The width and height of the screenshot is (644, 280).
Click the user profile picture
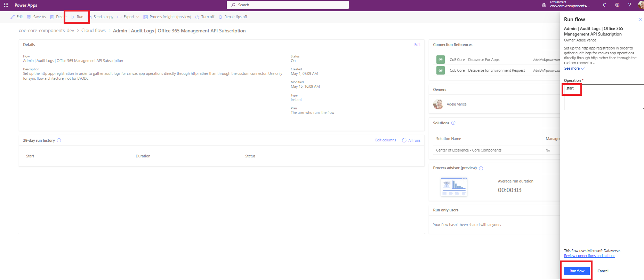click(x=641, y=5)
